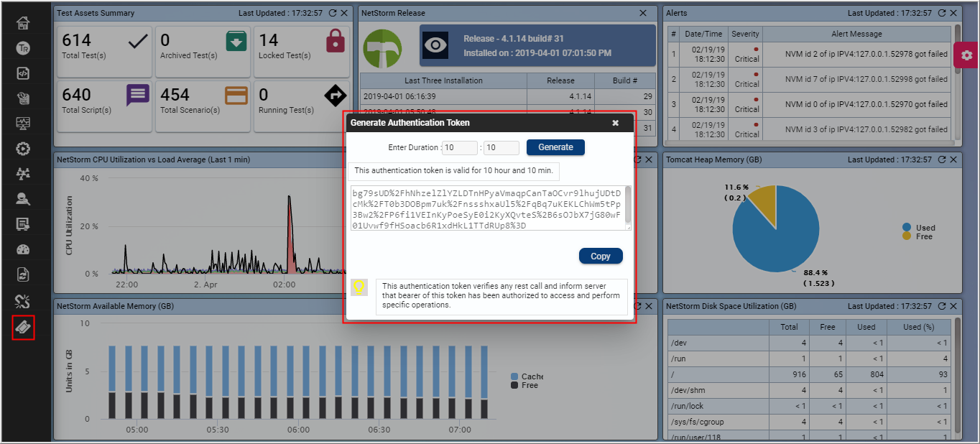
Task: Refresh the NetStorm Disk Space Utilization panel
Action: click(942, 306)
